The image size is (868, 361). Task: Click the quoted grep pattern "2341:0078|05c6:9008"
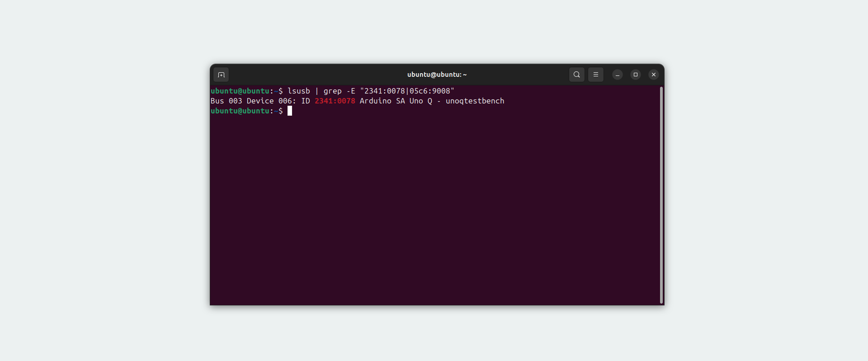(407, 91)
